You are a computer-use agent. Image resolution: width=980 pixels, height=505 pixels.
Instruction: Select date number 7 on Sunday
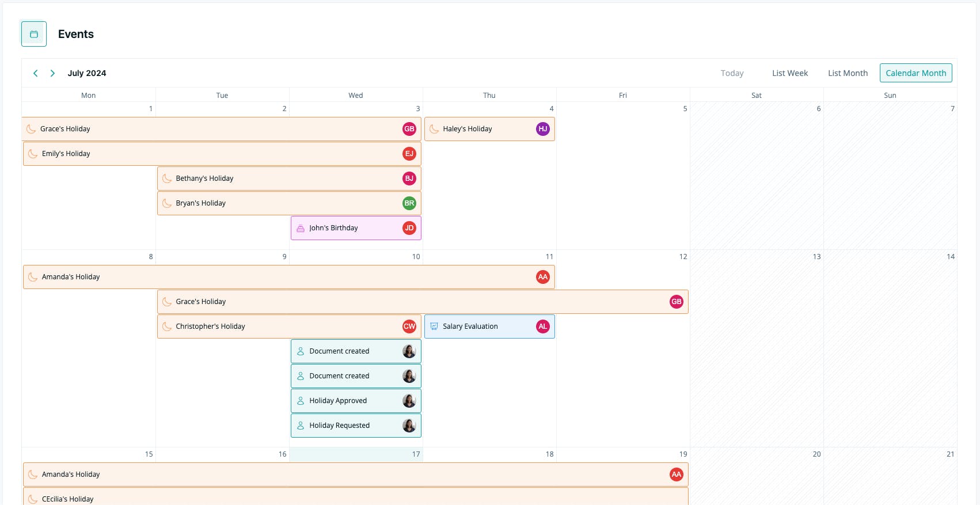pos(952,109)
